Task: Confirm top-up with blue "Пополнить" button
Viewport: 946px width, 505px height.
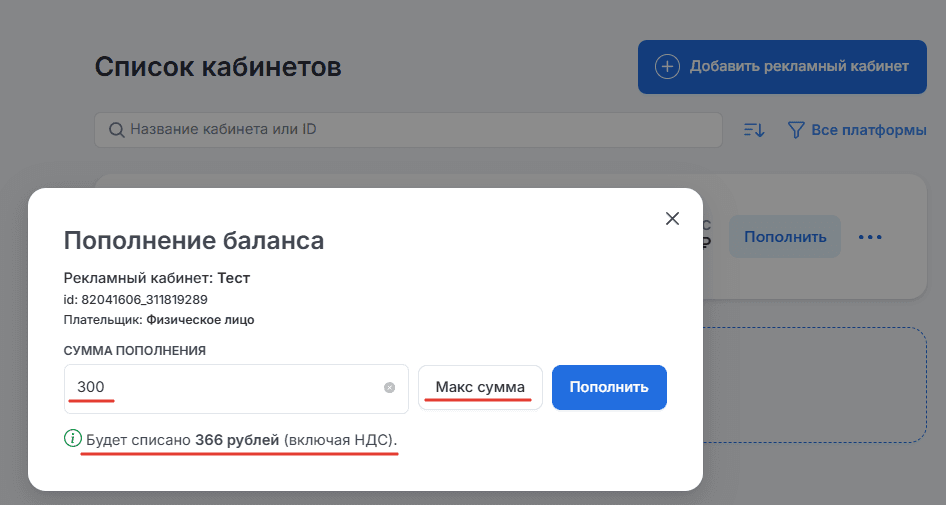Action: click(x=609, y=387)
